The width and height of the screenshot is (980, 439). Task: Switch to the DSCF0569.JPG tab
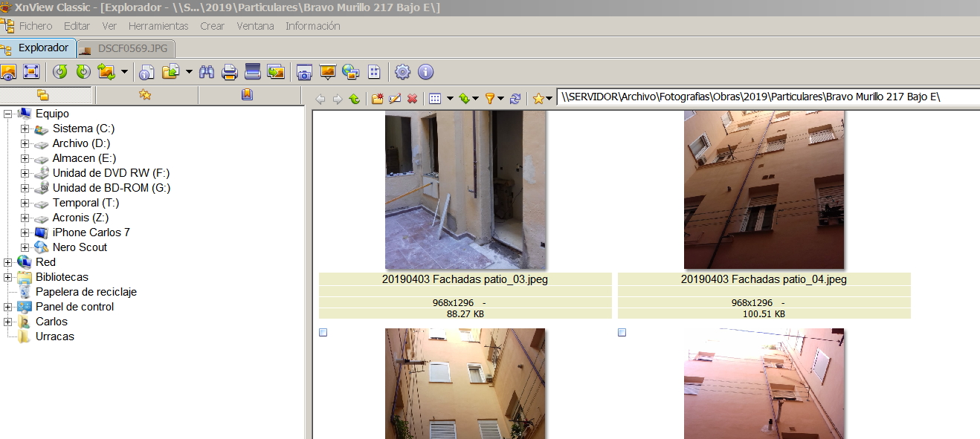click(126, 49)
